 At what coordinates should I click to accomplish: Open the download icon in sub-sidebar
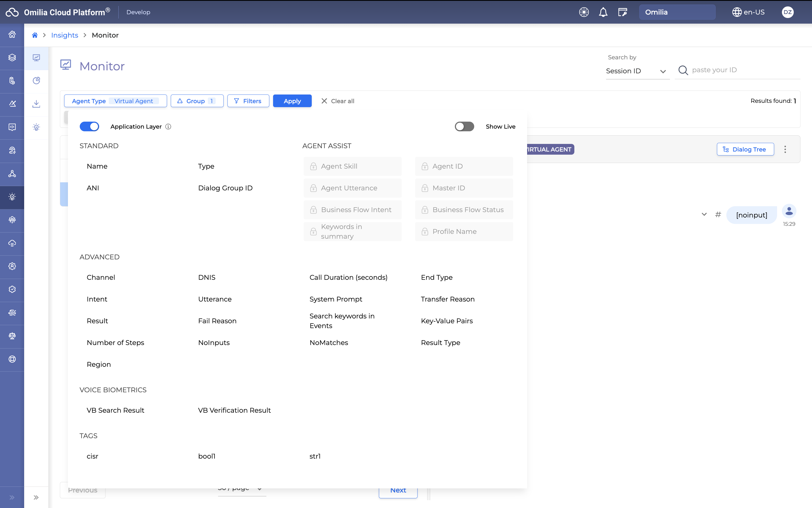[36, 104]
